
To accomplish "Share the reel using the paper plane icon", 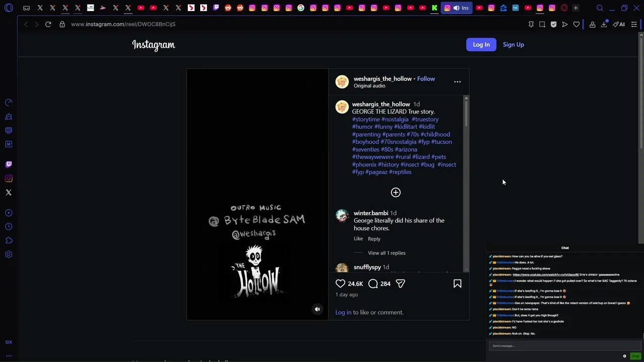I will [400, 284].
